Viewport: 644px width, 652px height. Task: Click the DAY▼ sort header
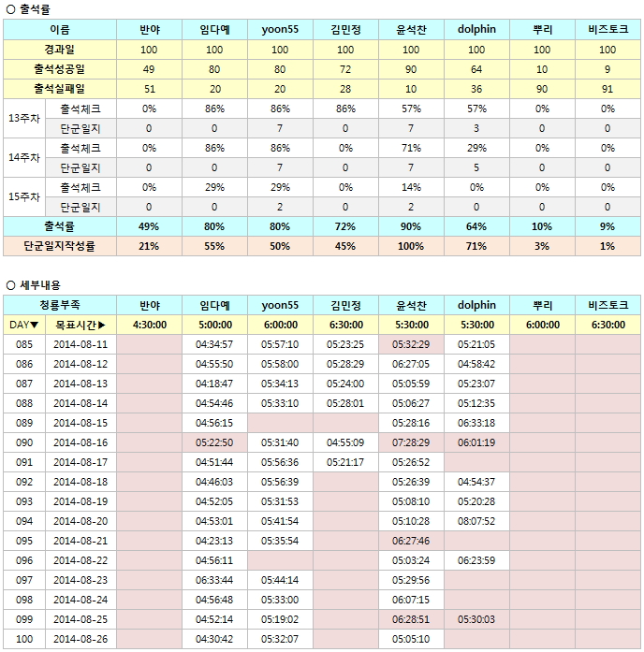pos(24,325)
